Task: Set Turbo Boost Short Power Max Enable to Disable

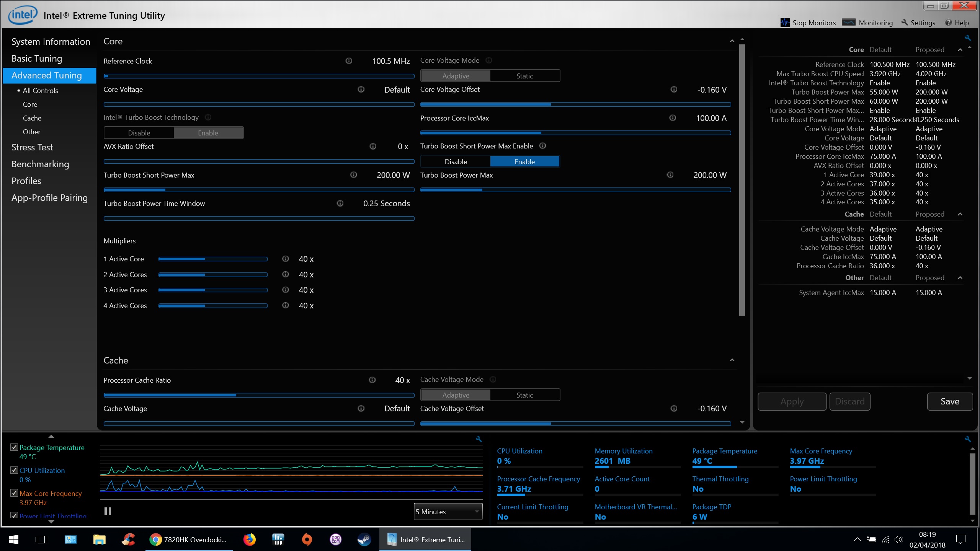Action: (456, 161)
